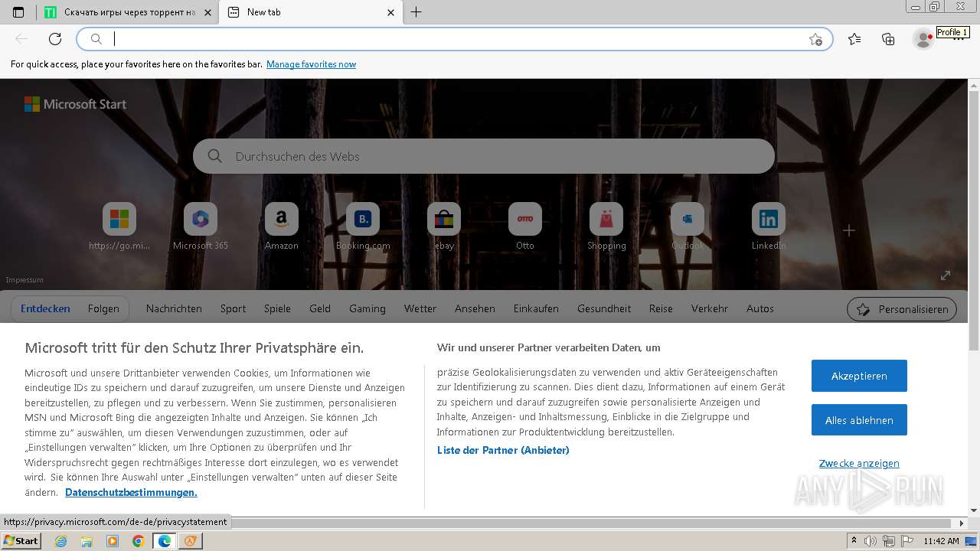Launch Google Chrome from the taskbar
Image resolution: width=980 pixels, height=551 pixels.
(138, 541)
